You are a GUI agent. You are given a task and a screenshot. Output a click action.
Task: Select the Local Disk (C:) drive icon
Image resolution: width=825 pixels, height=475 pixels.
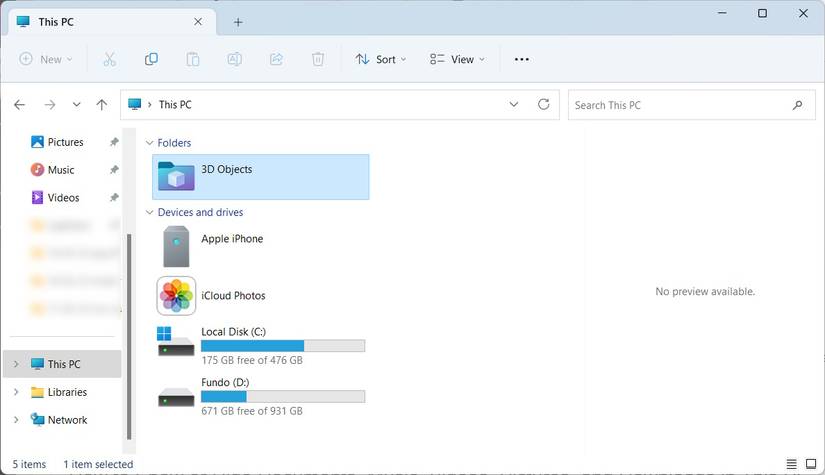(x=176, y=341)
